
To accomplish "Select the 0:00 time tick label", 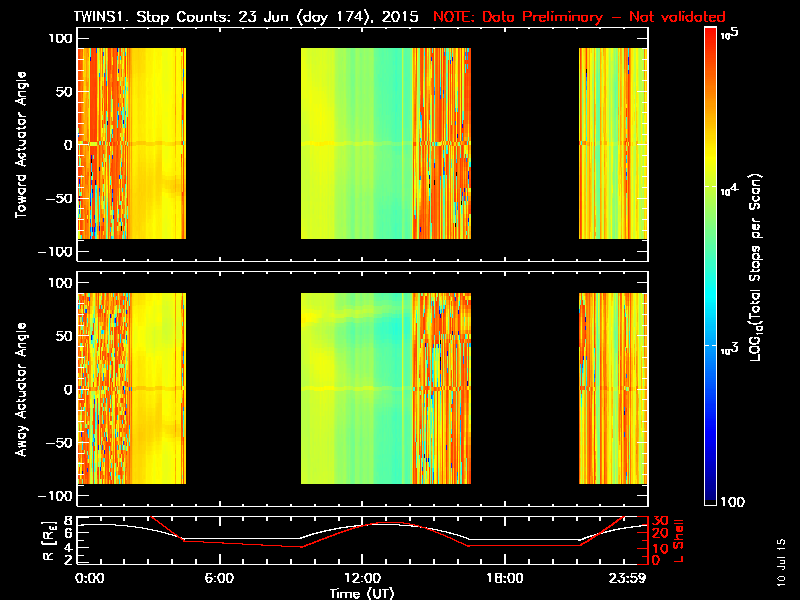I will [x=90, y=578].
